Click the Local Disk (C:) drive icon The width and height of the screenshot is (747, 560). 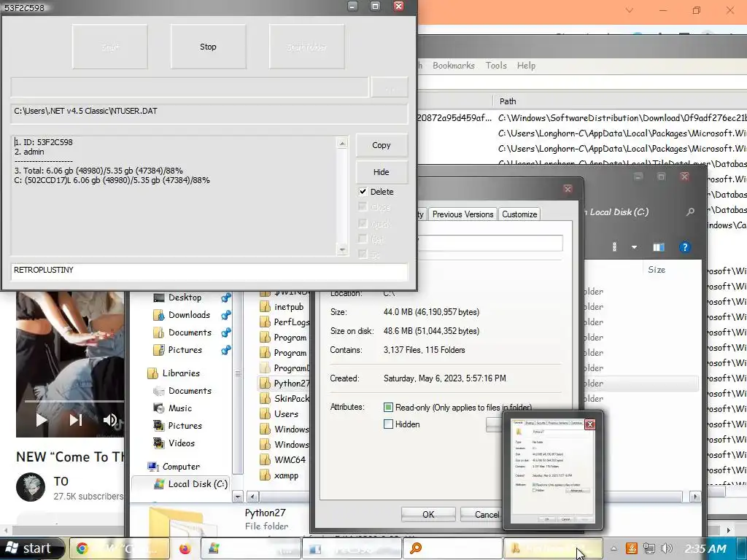tap(158, 484)
